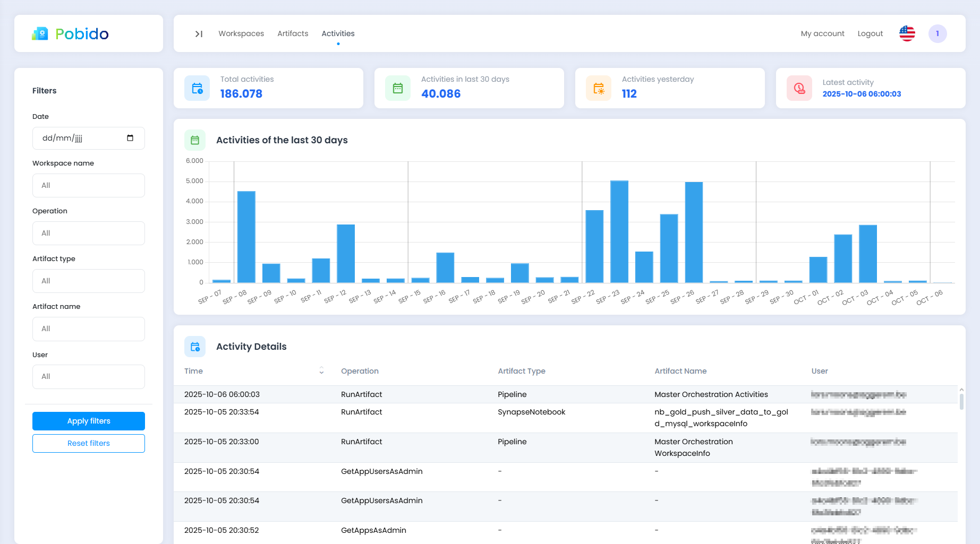Click Reset filters button
This screenshot has height=544, width=980.
click(89, 443)
